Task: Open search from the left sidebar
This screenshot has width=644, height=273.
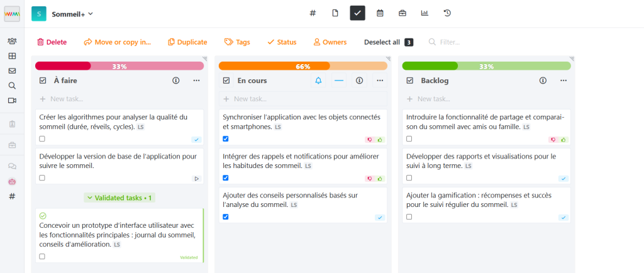Action: point(12,86)
